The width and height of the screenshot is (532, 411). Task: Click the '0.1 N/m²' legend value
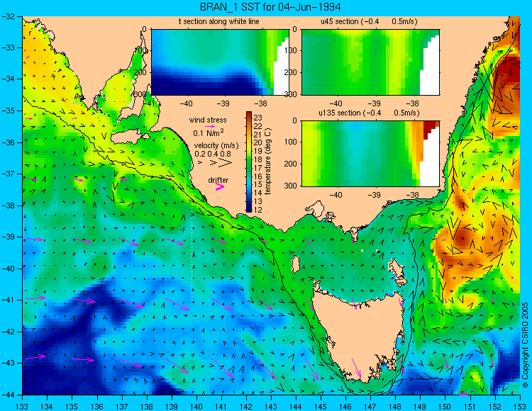[209, 133]
